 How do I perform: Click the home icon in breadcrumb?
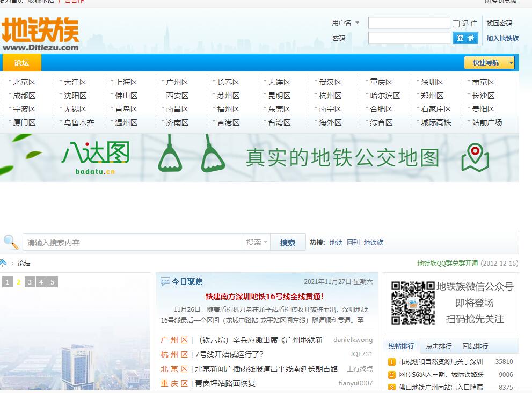click(x=3, y=263)
